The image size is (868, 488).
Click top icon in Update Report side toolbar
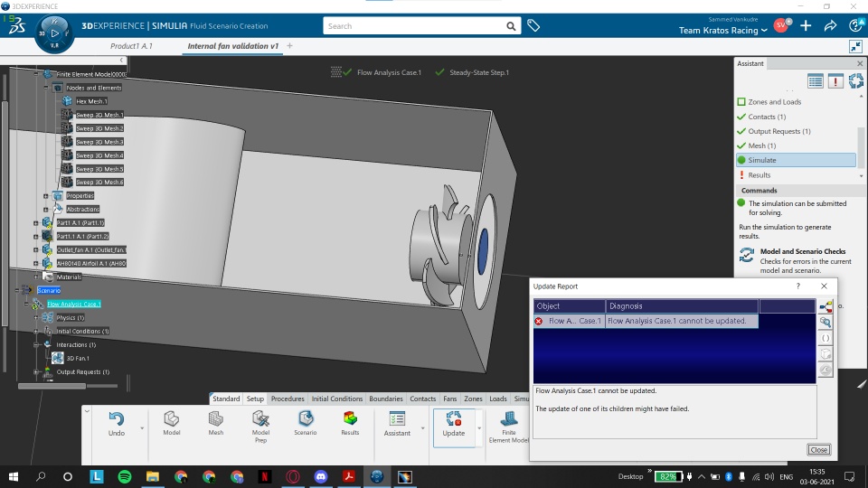(826, 307)
